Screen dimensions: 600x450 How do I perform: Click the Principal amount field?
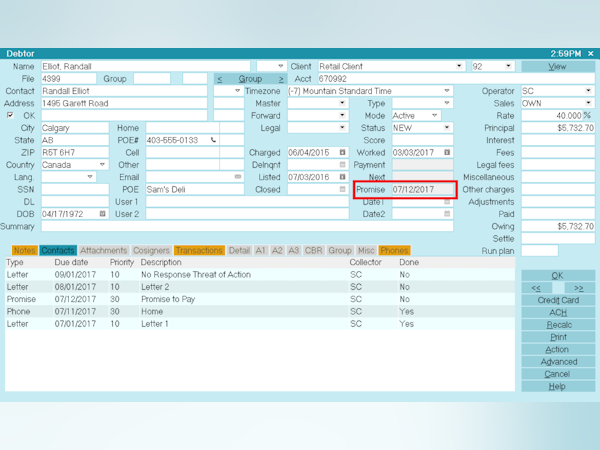(x=558, y=128)
